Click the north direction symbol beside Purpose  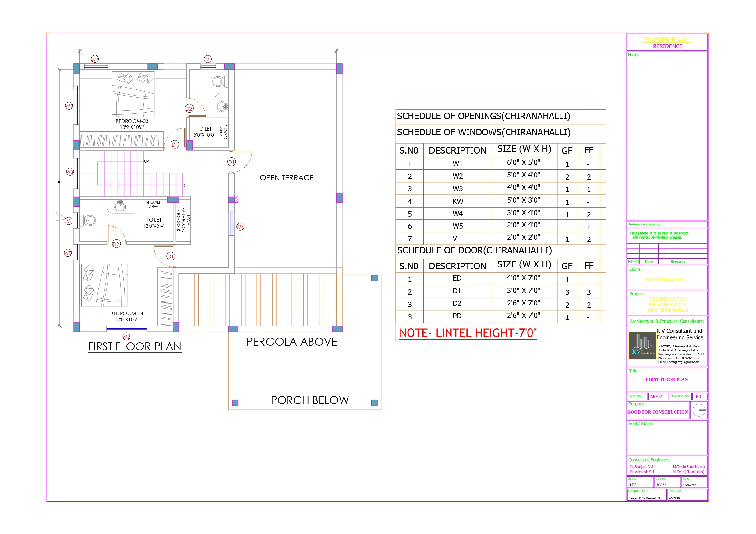698,410
